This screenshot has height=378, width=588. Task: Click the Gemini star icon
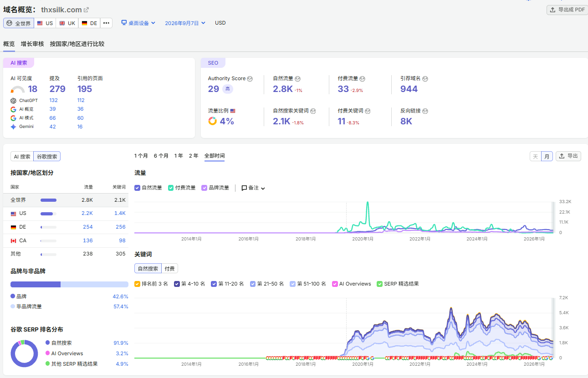click(x=13, y=127)
